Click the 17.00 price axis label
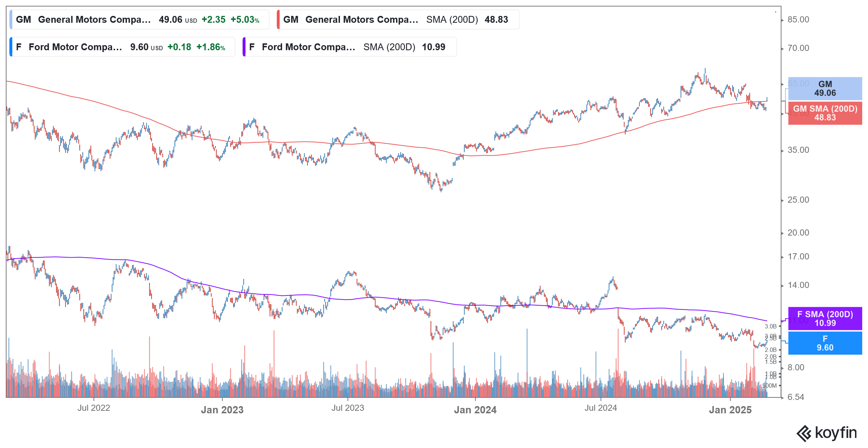Screen dimensions: 868x448 (x=798, y=257)
